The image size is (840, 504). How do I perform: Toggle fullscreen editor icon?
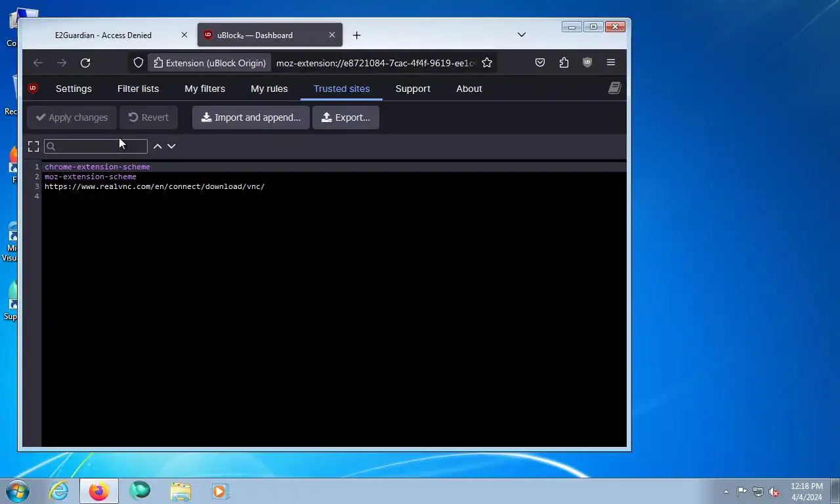[x=33, y=146]
